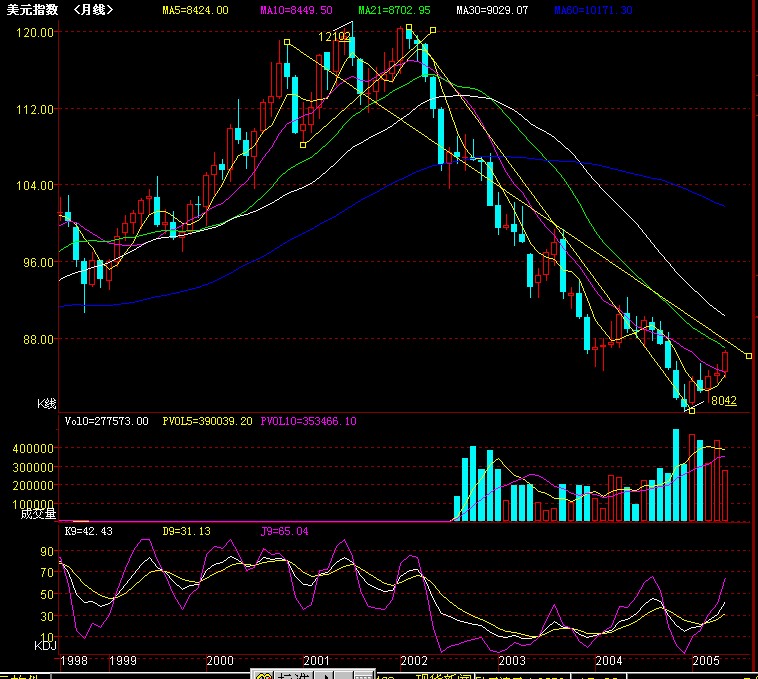Click the KDJ panel label
Screen dimensions: 758x679
[45, 646]
